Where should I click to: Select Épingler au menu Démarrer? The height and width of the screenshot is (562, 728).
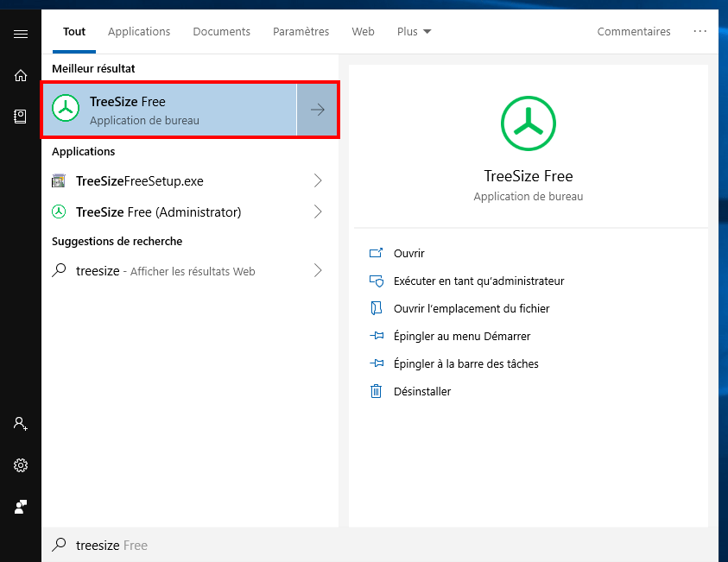point(462,336)
